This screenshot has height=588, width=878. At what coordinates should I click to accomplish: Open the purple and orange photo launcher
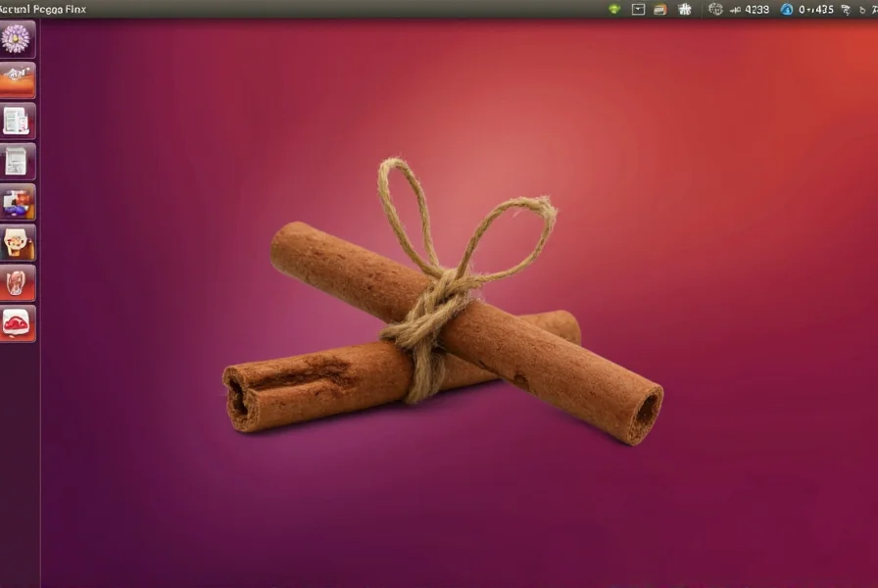(17, 202)
